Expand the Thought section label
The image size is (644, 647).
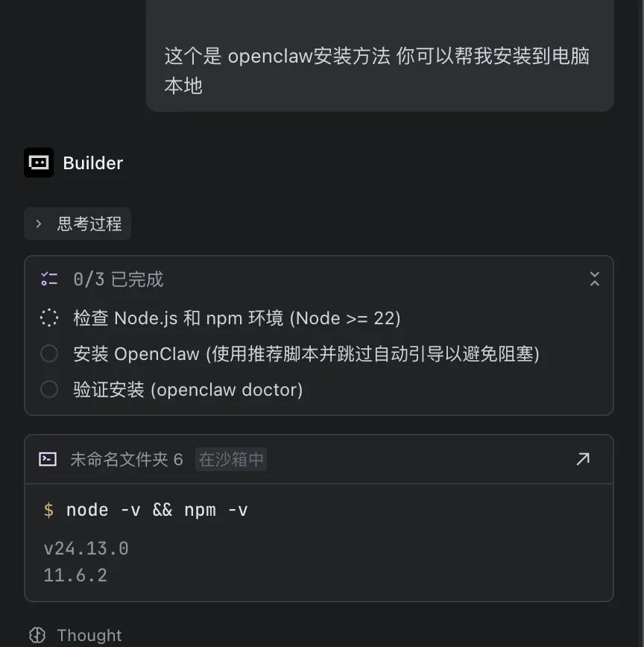click(x=89, y=635)
